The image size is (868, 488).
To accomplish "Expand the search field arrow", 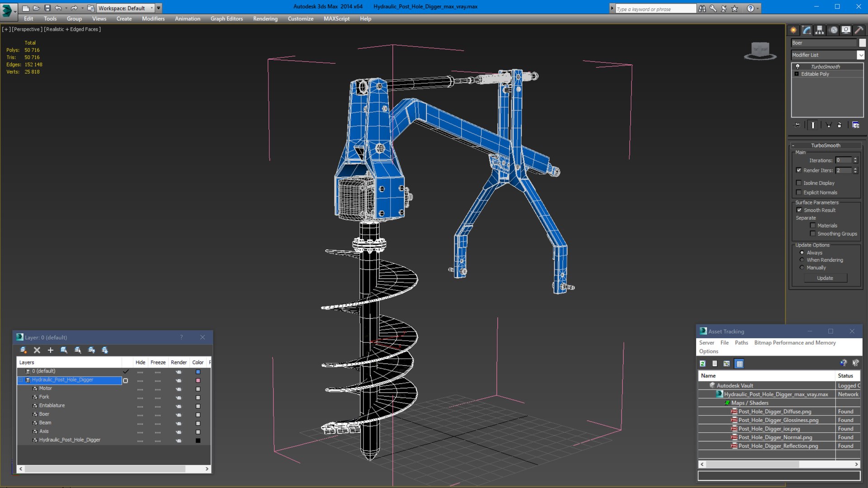I will point(612,8).
